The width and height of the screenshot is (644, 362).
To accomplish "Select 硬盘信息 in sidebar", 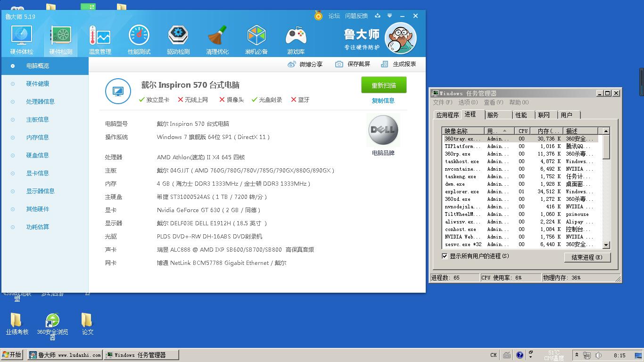I will click(x=38, y=156).
